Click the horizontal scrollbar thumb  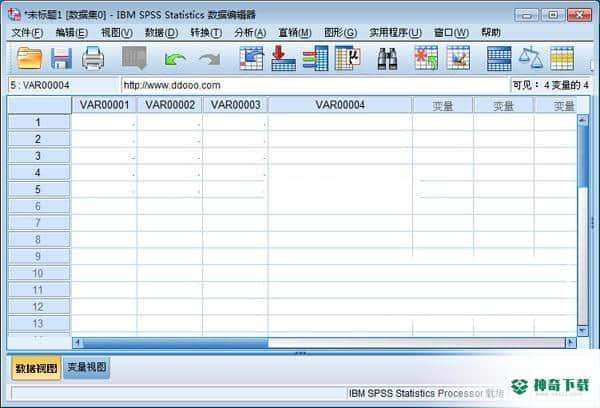coord(176,343)
